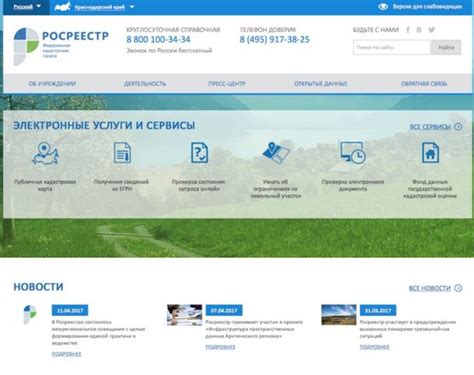Screen dimensions: 474x375
Task: Click the trust phone 8 (495) 917-38-25
Action: pyautogui.click(x=275, y=39)
